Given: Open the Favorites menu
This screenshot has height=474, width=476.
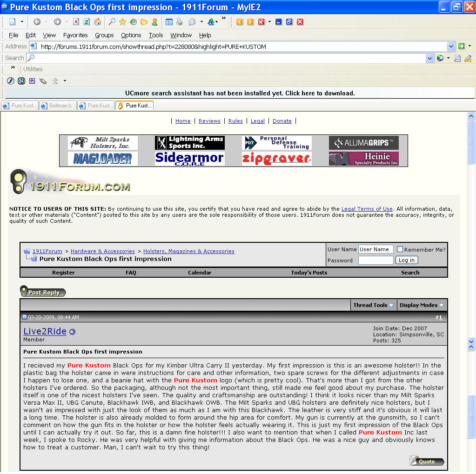Looking at the screenshot, I should pyautogui.click(x=75, y=35).
